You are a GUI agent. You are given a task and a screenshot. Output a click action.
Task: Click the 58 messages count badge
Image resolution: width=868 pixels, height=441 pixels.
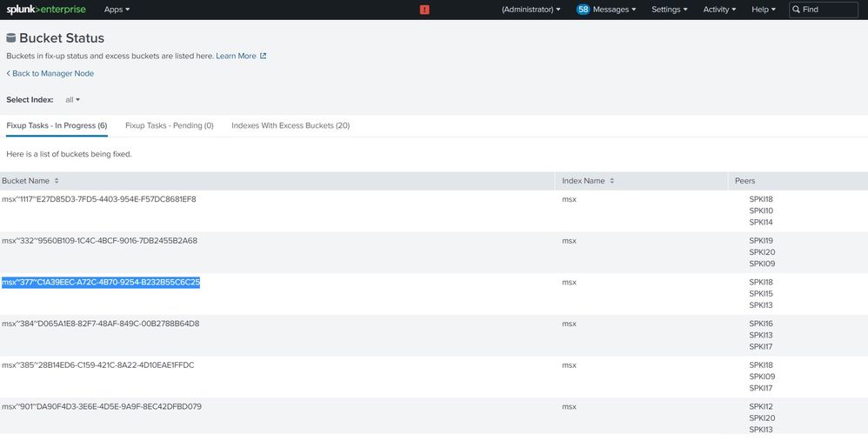coord(583,10)
